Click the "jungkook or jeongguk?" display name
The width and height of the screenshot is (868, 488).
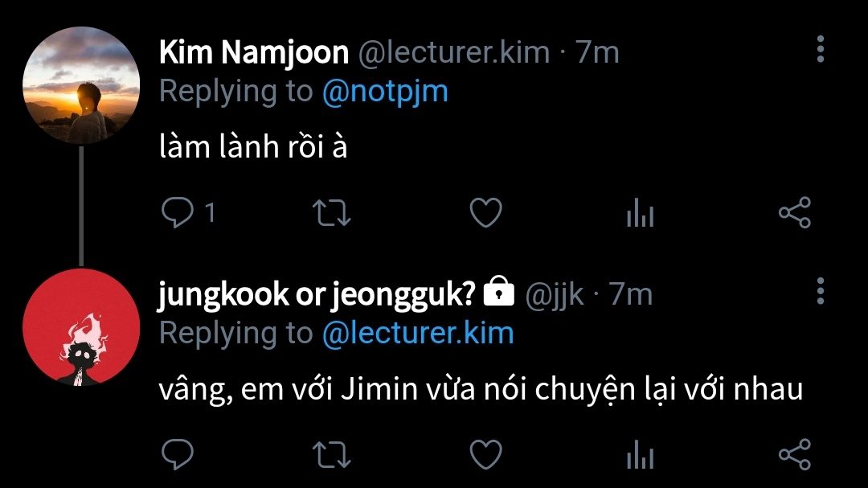click(317, 295)
